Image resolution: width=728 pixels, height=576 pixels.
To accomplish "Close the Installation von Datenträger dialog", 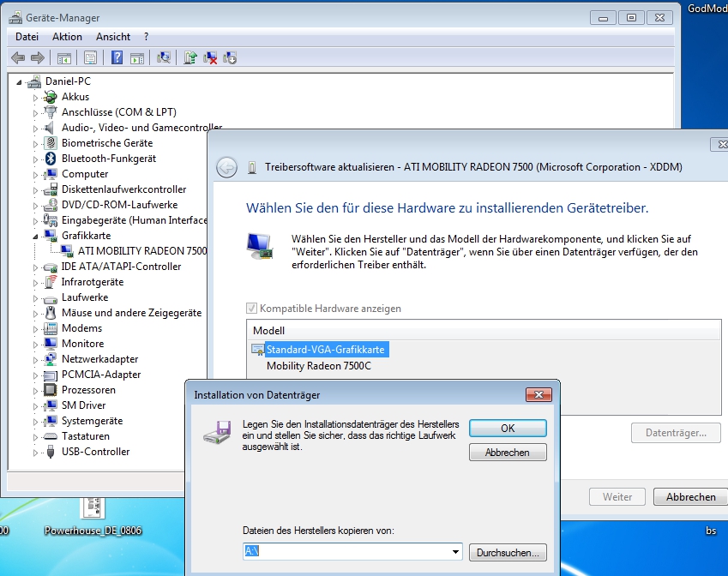I will coord(538,394).
